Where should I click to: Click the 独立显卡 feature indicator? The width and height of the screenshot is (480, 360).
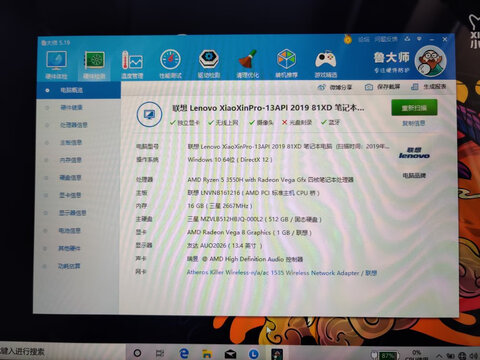coord(185,123)
